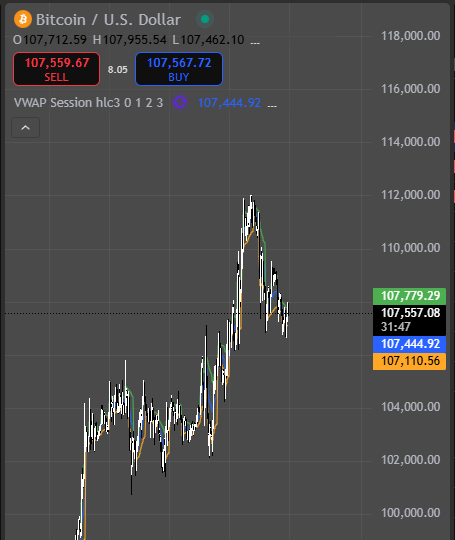The width and height of the screenshot is (455, 540).
Task: Click the blue 107,444.92 price scale label
Action: pos(410,344)
